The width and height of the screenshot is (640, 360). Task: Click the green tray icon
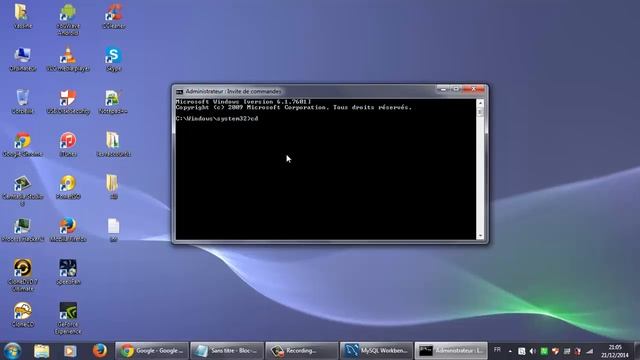coord(544,351)
